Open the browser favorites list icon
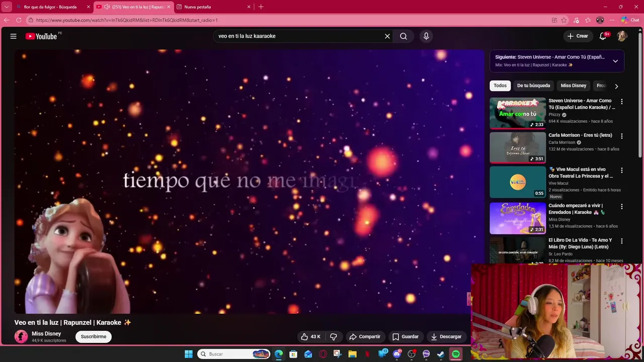 click(588, 20)
